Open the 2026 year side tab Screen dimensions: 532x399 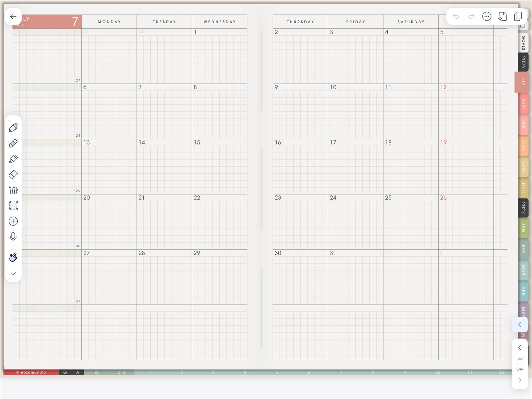click(x=523, y=62)
